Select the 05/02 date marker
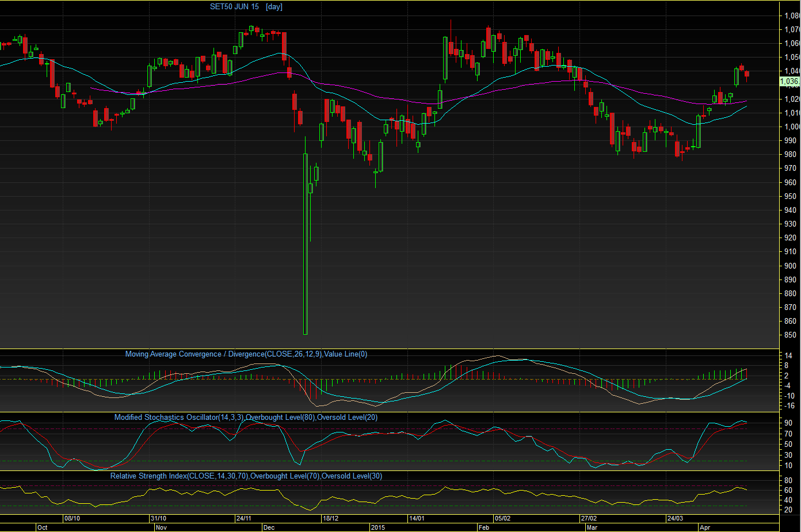Screen dimensions: 801x532 (502, 518)
